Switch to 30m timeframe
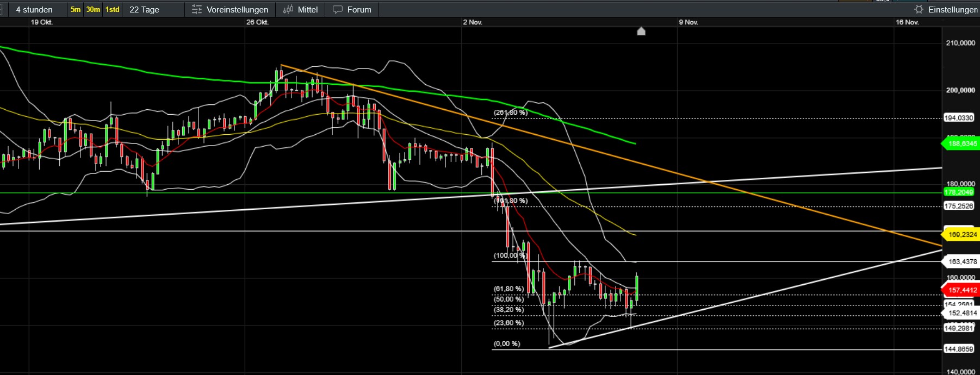Screen dimensions: 980x375 [93, 10]
